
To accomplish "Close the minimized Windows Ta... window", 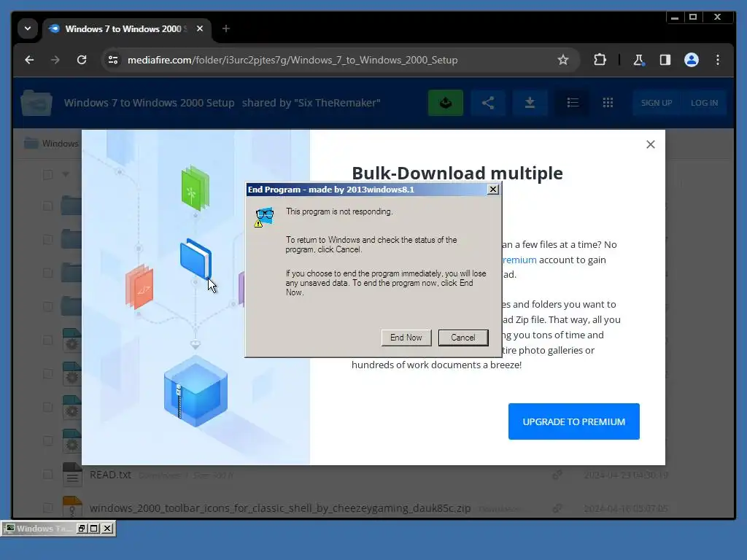I will coord(108,528).
